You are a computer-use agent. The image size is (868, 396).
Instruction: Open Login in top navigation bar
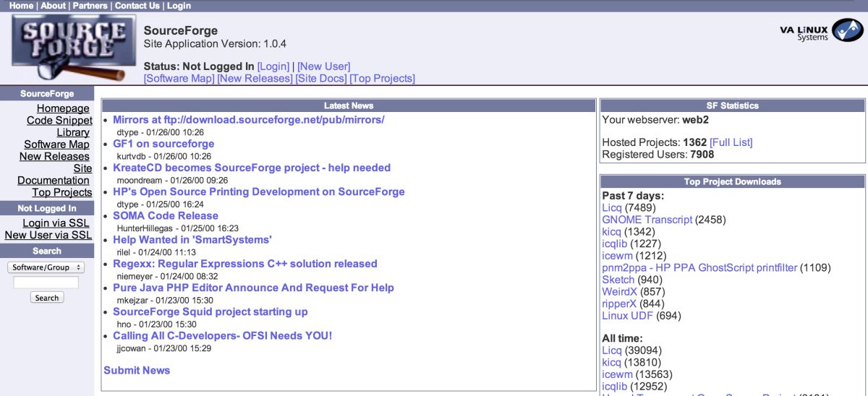[179, 6]
